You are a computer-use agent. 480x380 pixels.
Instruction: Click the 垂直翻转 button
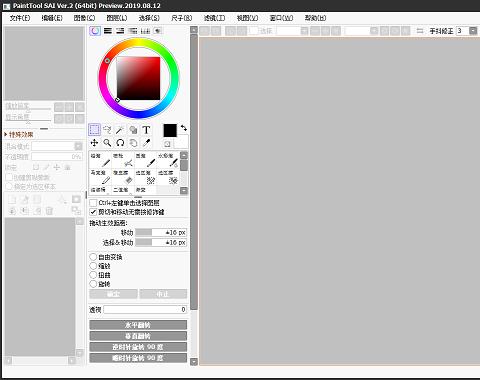(138, 336)
